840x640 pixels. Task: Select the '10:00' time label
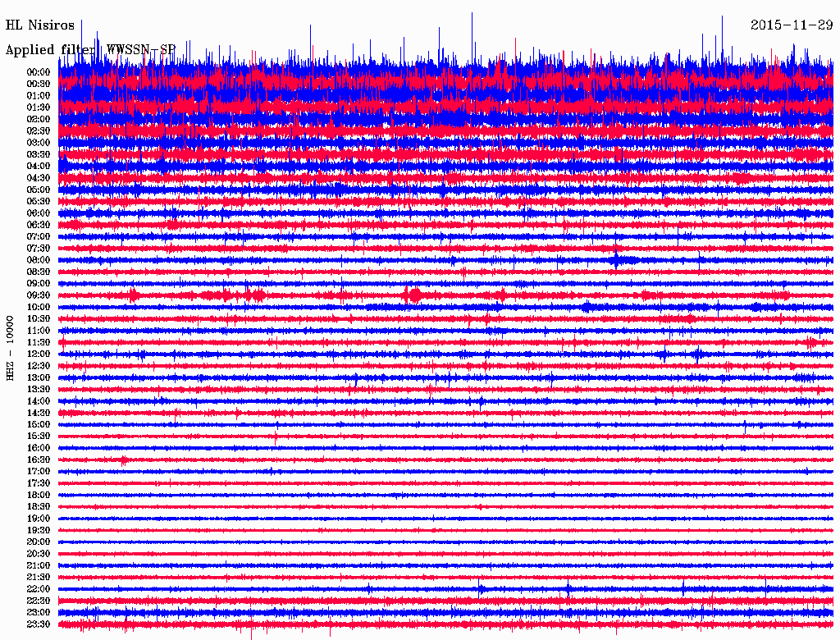pos(39,307)
